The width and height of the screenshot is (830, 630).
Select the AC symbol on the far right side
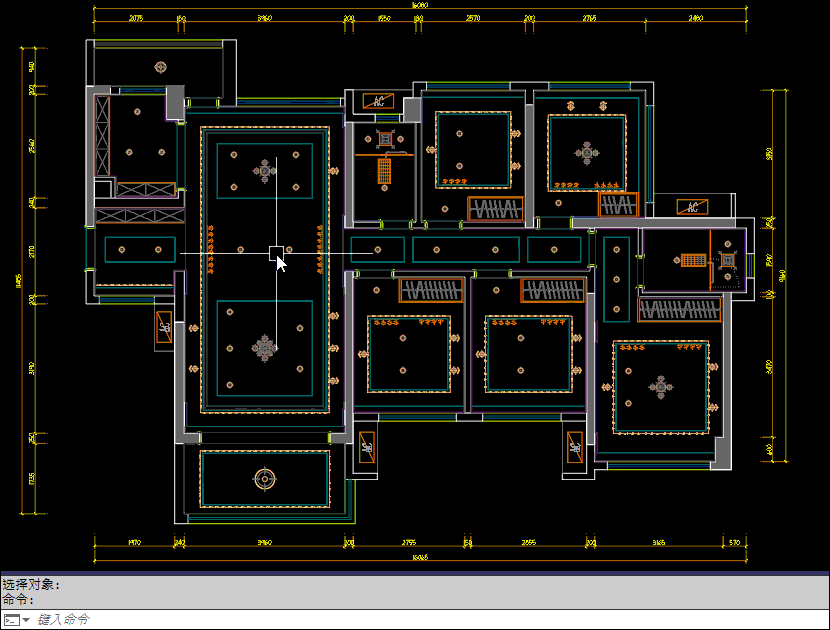tap(692, 207)
